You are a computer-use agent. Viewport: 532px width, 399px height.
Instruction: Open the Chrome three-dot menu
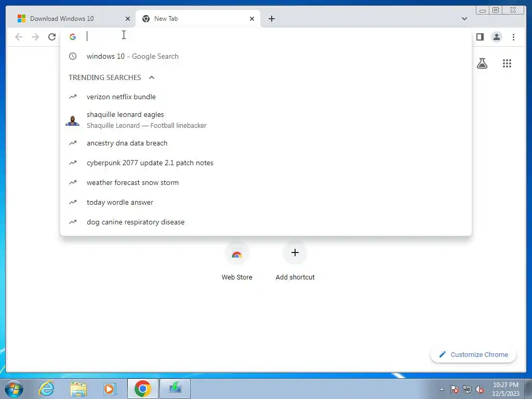513,37
